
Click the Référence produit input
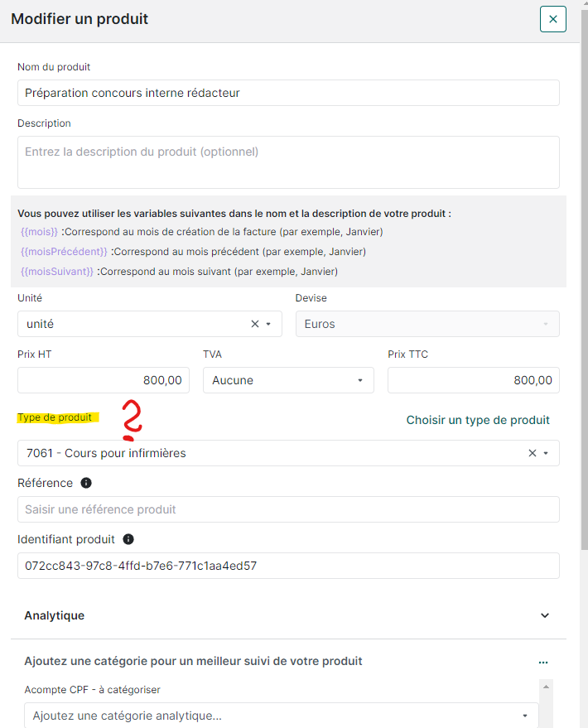click(x=287, y=509)
